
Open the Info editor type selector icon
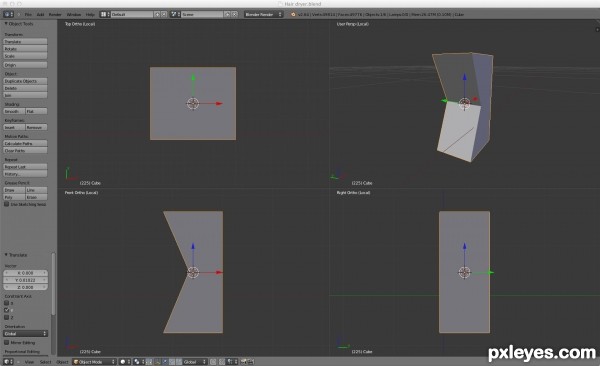[x=8, y=15]
